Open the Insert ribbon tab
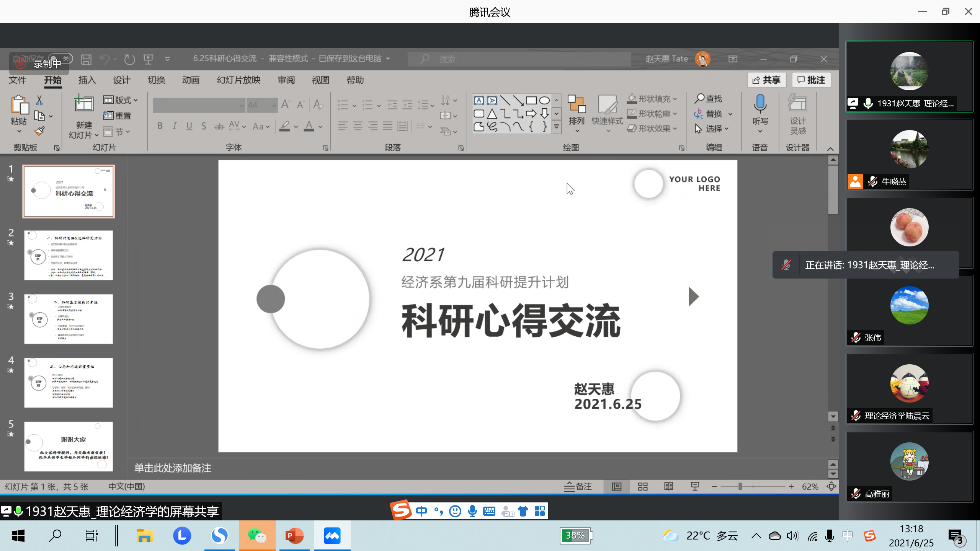980x551 pixels. tap(87, 80)
